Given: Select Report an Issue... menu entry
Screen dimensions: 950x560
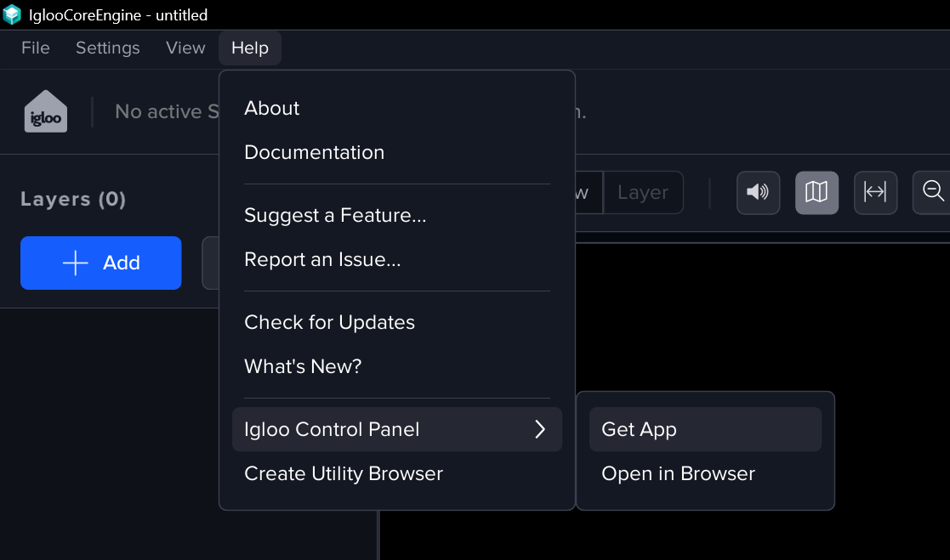Looking at the screenshot, I should [322, 259].
